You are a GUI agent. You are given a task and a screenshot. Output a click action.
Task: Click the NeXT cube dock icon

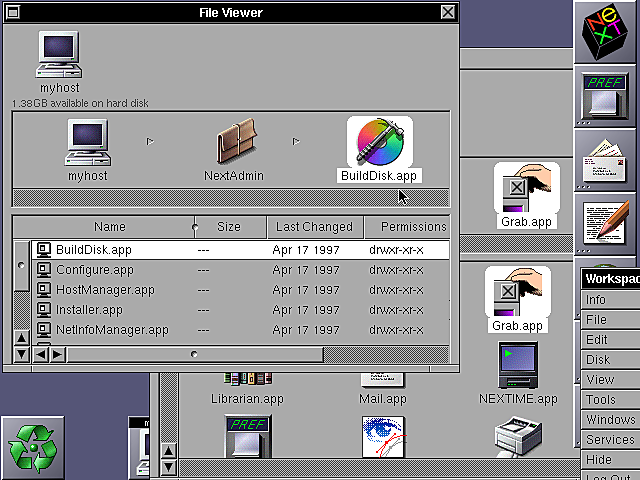tap(605, 32)
